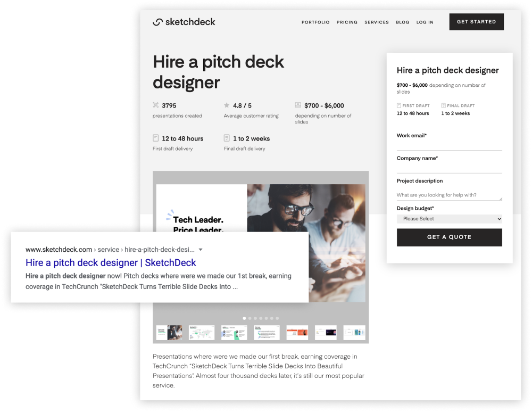This screenshot has height=412, width=532.
Task: Click the quote form title Hire a pitch deck designer
Action: [447, 70]
